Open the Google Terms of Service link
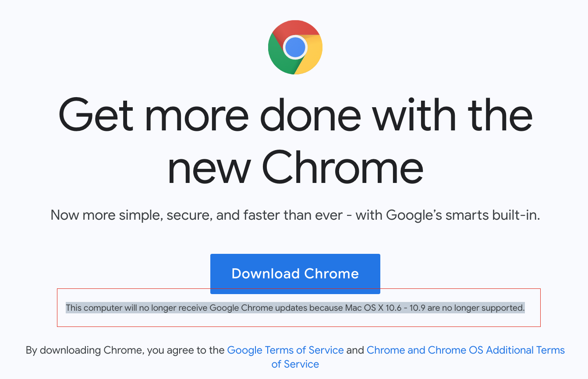Image resolution: width=588 pixels, height=379 pixels. (x=285, y=350)
